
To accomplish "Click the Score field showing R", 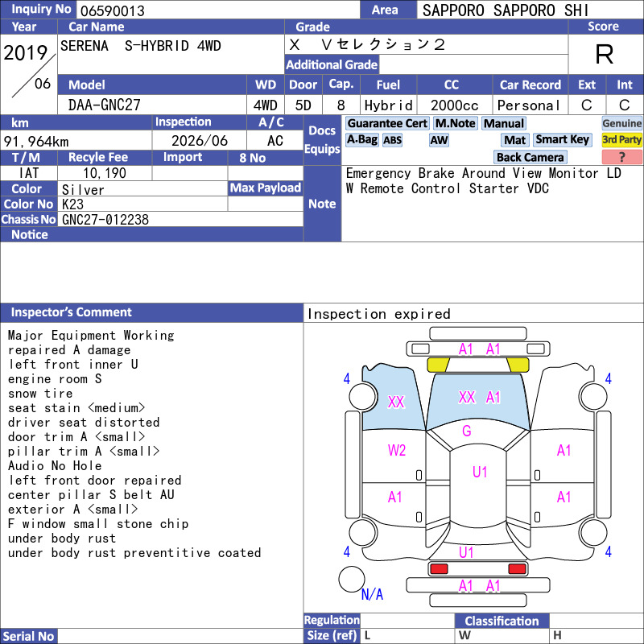I will tap(605, 54).
